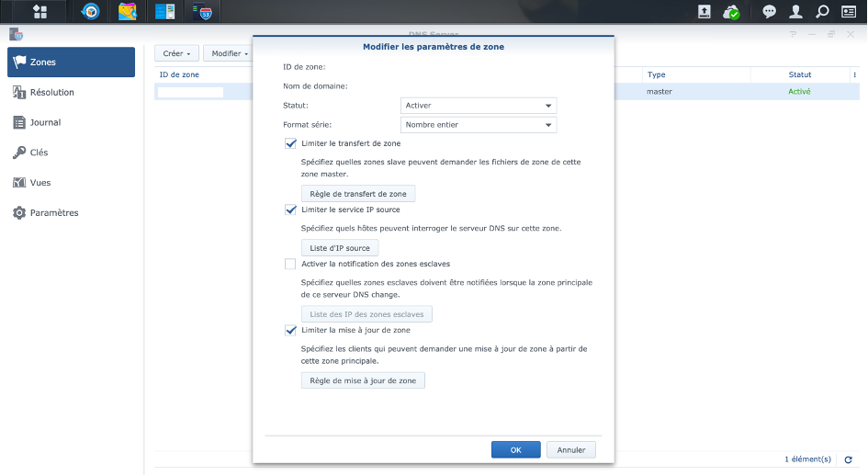Click Règle de transfert de zone button

[x=358, y=194]
